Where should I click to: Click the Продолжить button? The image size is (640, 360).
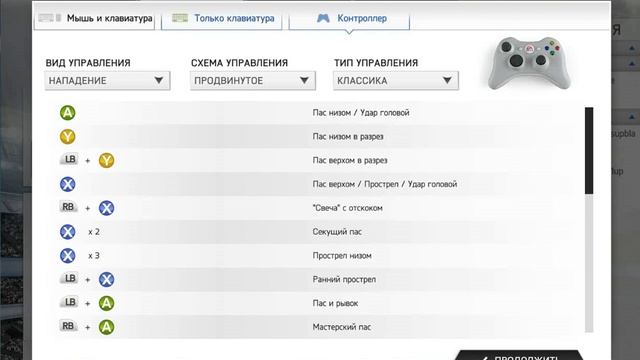pyautogui.click(x=518, y=355)
